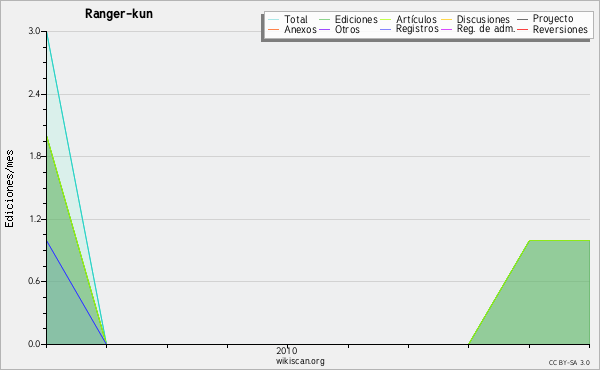The image size is (600, 370).
Task: Click the y-axis value 0.6
Action: [34, 281]
